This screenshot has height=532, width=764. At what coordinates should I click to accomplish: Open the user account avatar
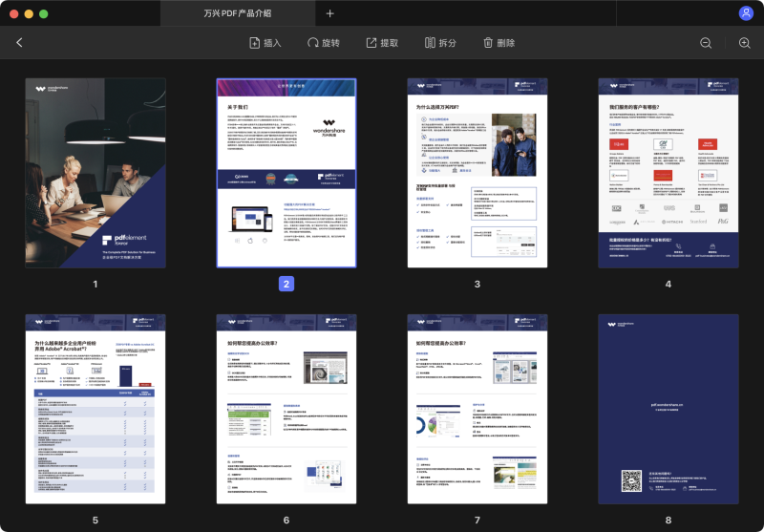coord(746,13)
